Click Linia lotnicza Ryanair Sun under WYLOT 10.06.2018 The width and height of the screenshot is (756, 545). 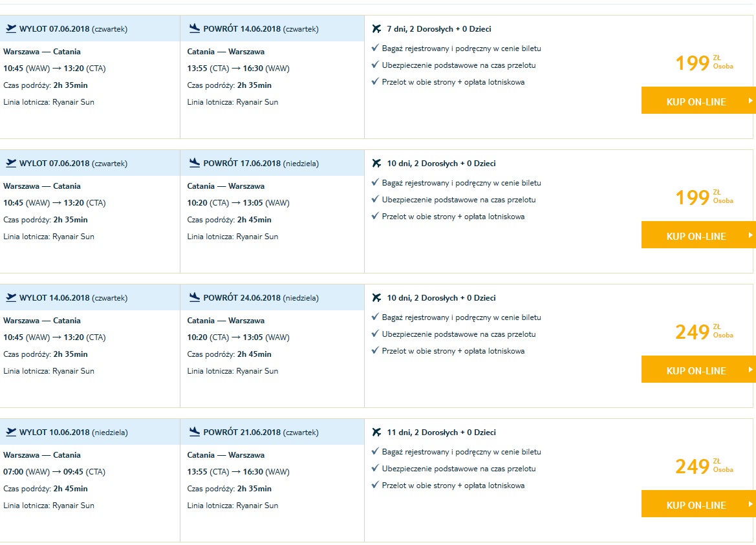[x=49, y=506]
